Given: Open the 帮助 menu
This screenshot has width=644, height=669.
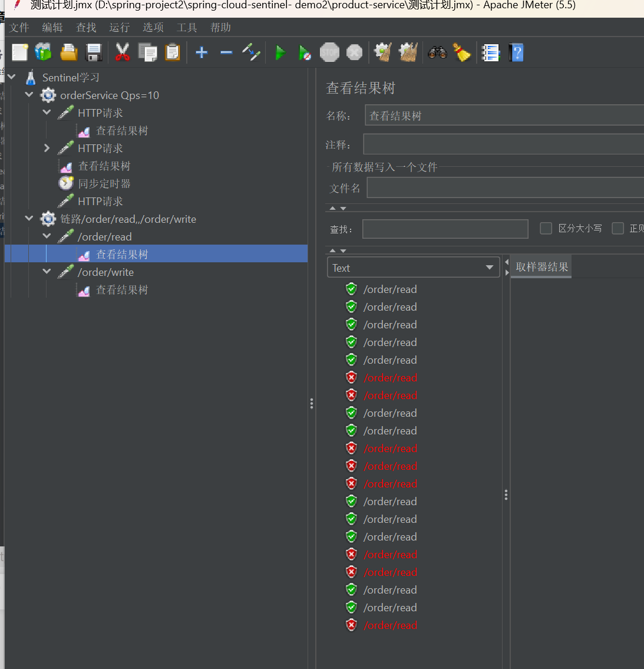Looking at the screenshot, I should 220,28.
